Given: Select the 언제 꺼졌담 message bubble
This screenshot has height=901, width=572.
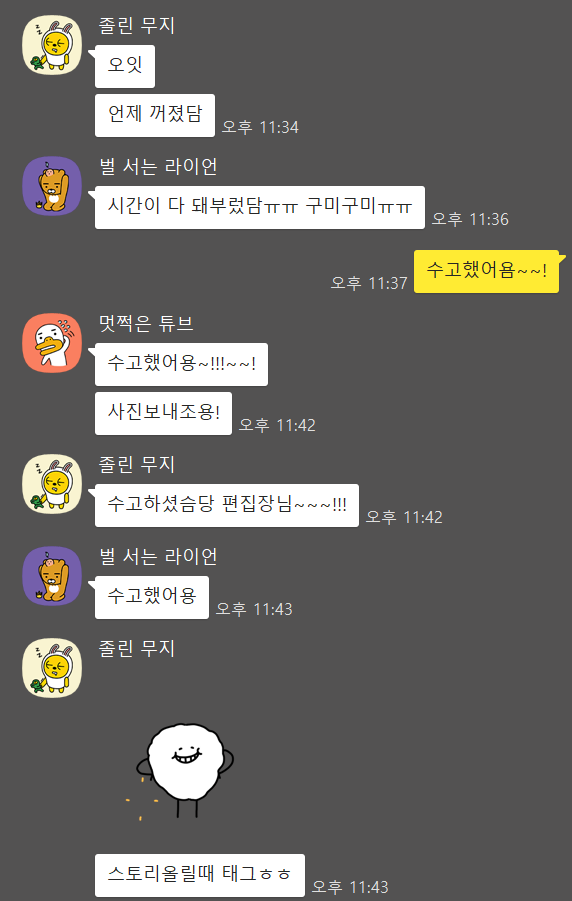Looking at the screenshot, I should click(x=155, y=115).
